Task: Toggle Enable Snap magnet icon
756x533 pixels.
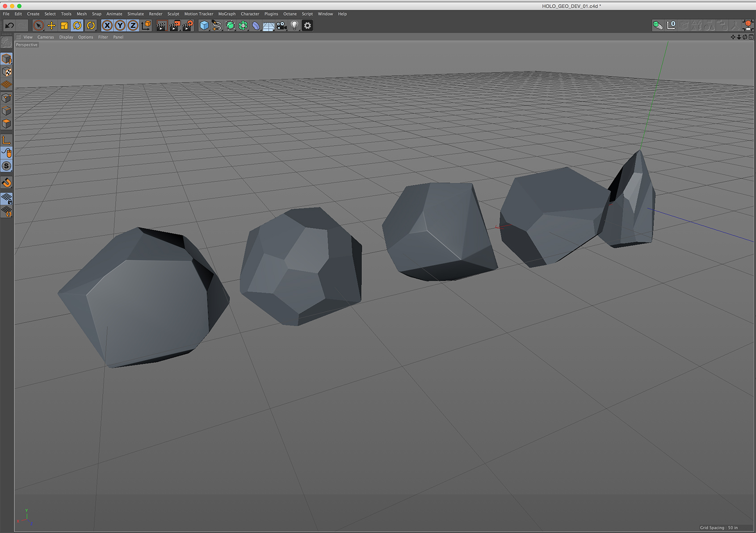Action: [7, 182]
